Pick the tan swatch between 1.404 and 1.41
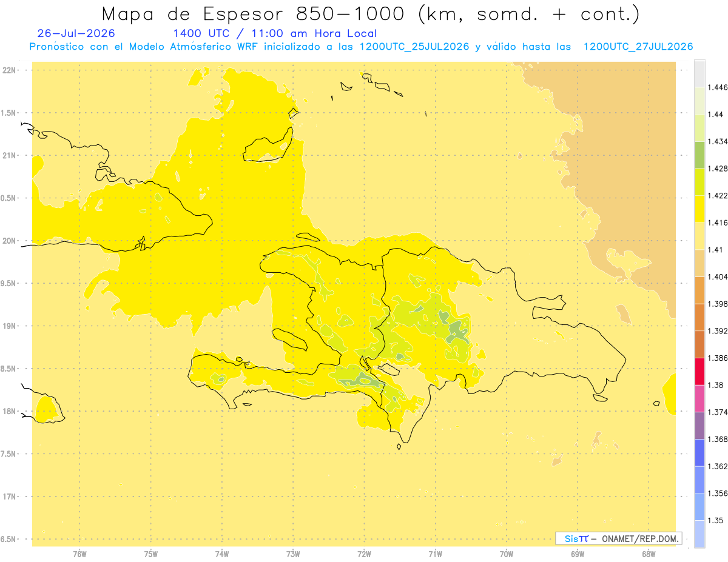The image size is (728, 562). pos(699,263)
